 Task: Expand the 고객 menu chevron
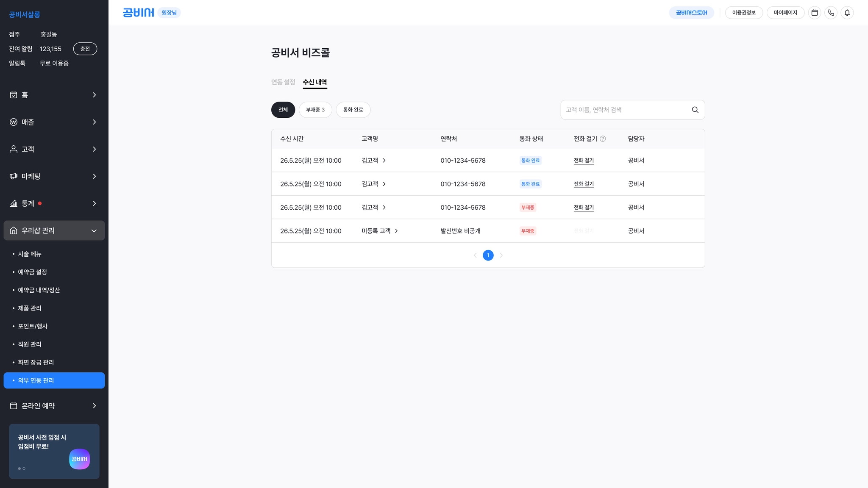[94, 149]
